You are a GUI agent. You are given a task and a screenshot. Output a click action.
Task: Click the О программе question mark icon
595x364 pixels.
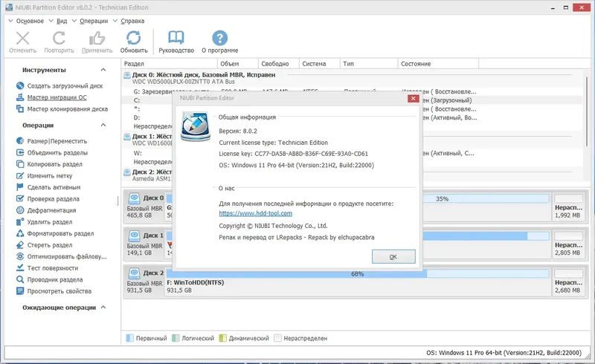219,38
